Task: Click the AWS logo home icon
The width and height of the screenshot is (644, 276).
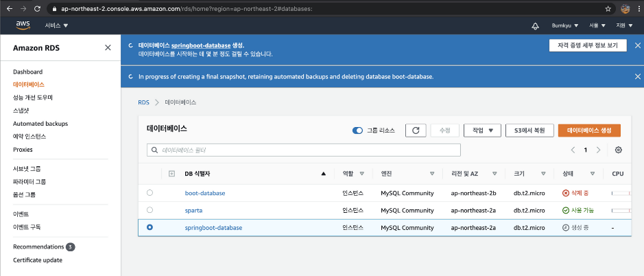Action: (x=23, y=25)
